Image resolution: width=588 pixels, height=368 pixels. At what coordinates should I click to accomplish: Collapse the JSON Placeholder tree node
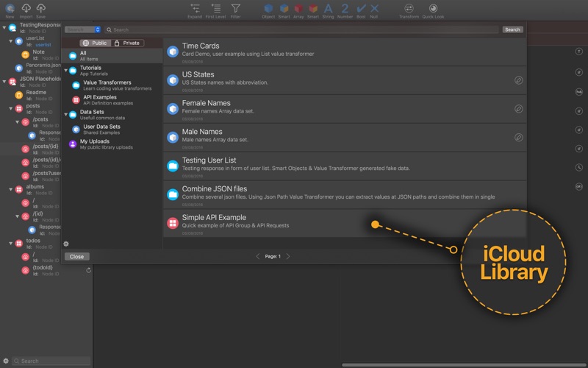point(4,81)
